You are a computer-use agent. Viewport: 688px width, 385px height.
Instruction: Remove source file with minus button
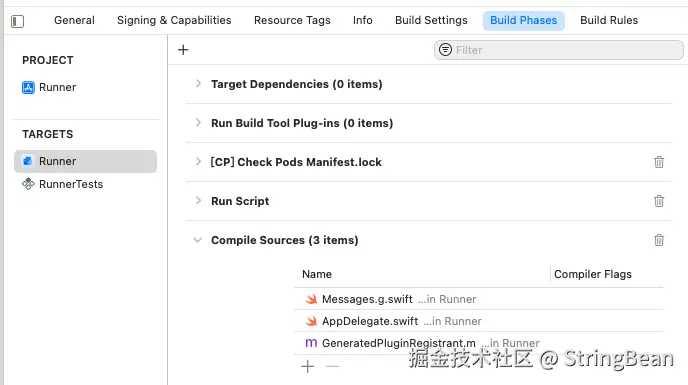point(333,366)
